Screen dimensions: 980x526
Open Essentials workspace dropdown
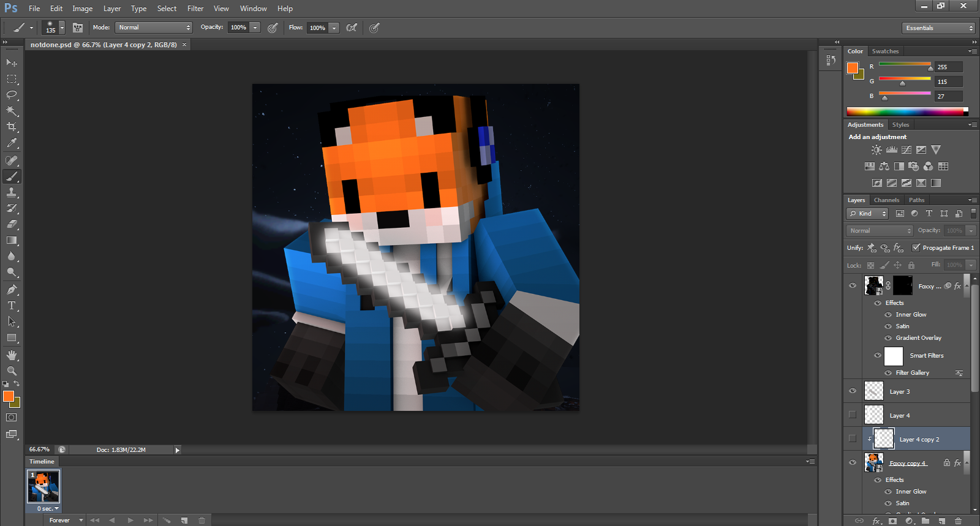938,28
